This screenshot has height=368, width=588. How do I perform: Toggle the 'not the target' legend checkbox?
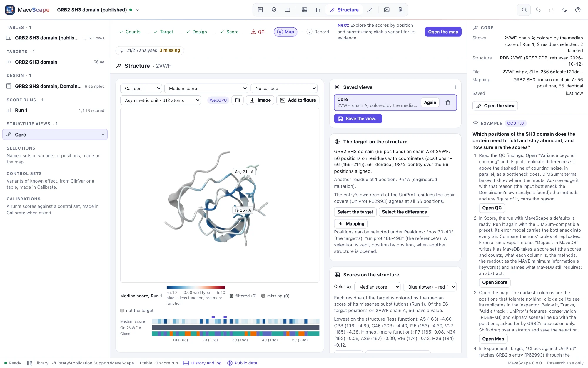coord(122,311)
